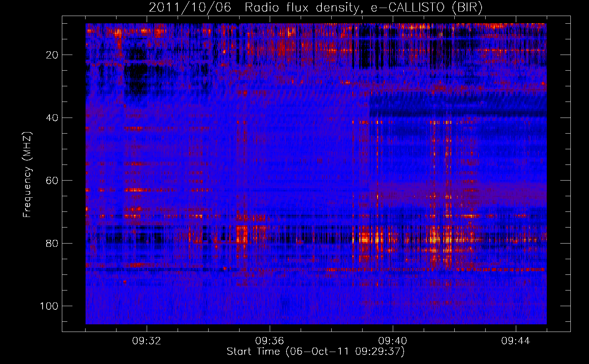Click the 60 frequency tick label
The width and height of the screenshot is (589, 364).
[x=52, y=181]
